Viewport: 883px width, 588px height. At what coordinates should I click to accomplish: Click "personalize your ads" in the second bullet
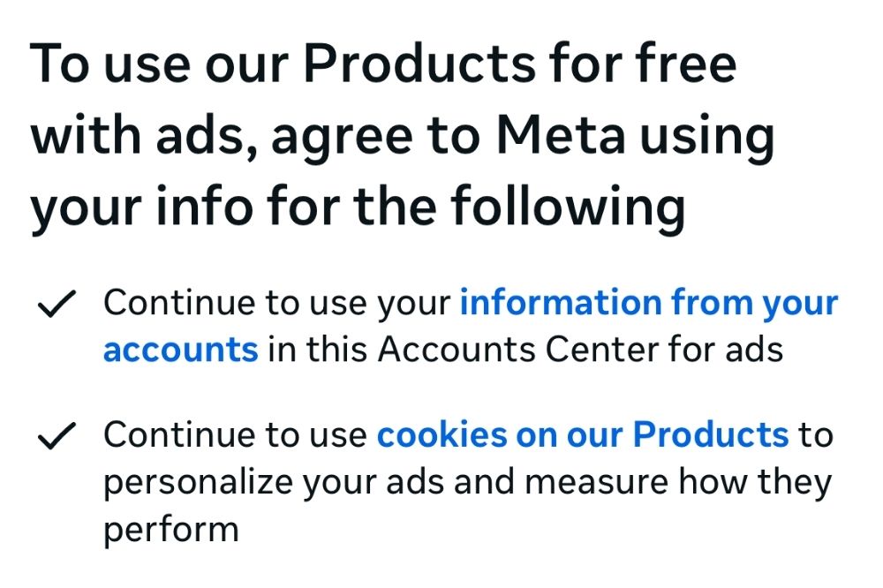[x=269, y=483]
